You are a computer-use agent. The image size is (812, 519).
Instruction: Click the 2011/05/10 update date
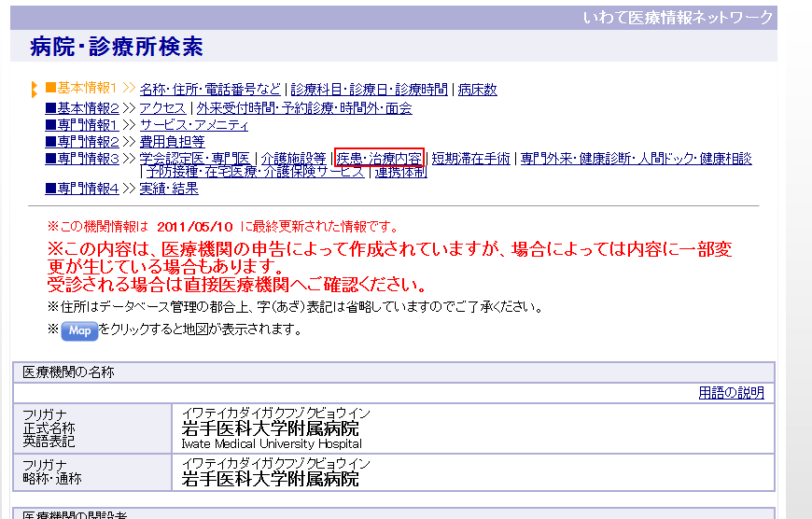195,226
